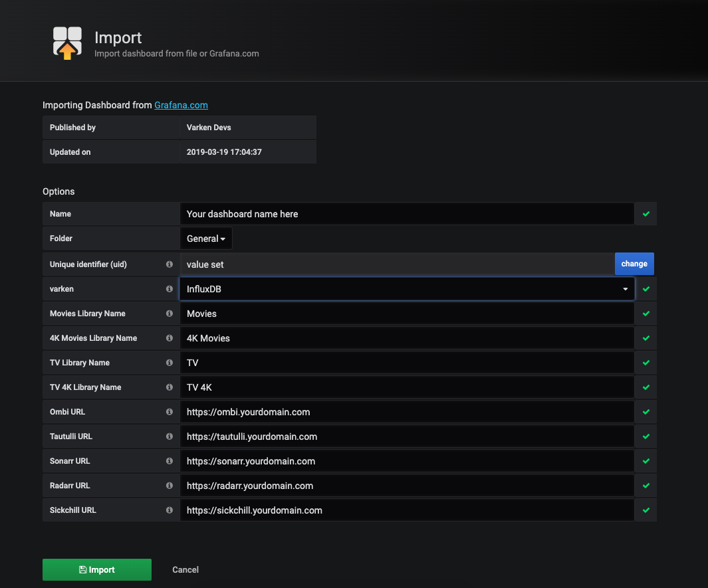708x588 pixels.
Task: Click info icon for Movies Library Name
Action: [170, 314]
